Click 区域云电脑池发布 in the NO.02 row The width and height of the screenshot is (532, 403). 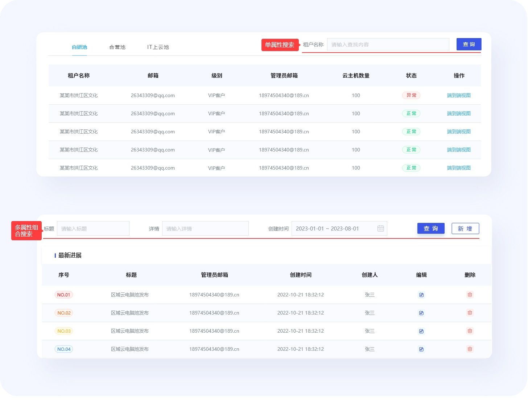pyautogui.click(x=130, y=313)
